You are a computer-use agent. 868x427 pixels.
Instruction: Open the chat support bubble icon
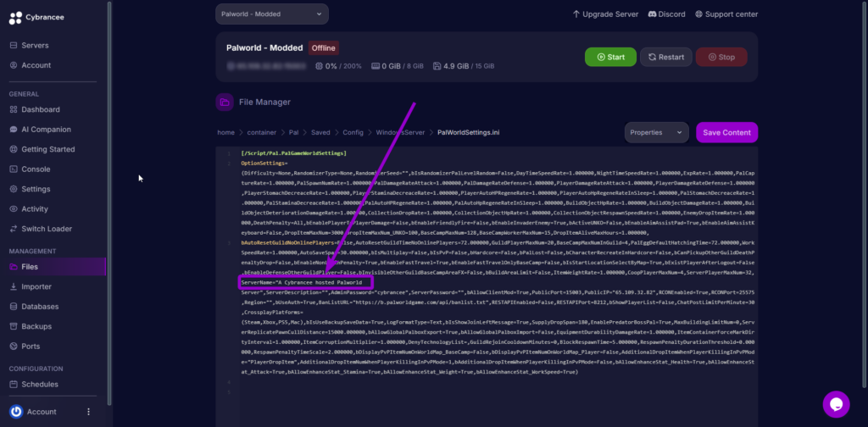pyautogui.click(x=836, y=404)
